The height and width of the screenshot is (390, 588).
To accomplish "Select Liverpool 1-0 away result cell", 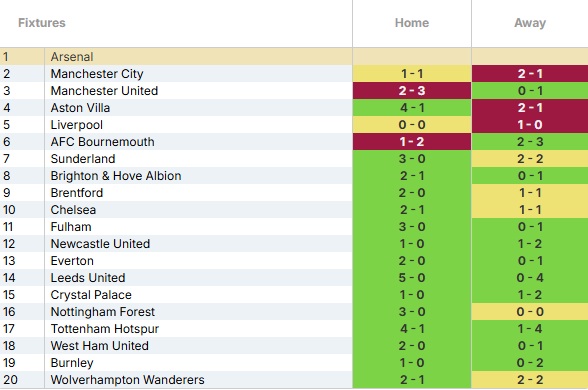I will coord(530,124).
